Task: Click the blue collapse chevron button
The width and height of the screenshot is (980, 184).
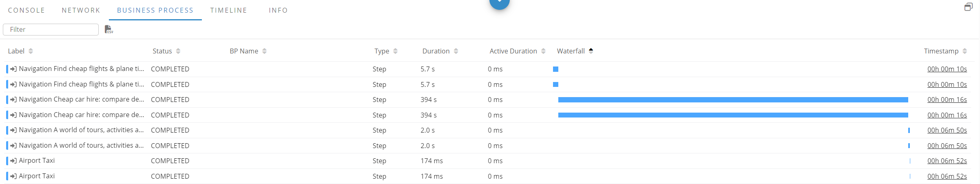Action: click(x=499, y=3)
